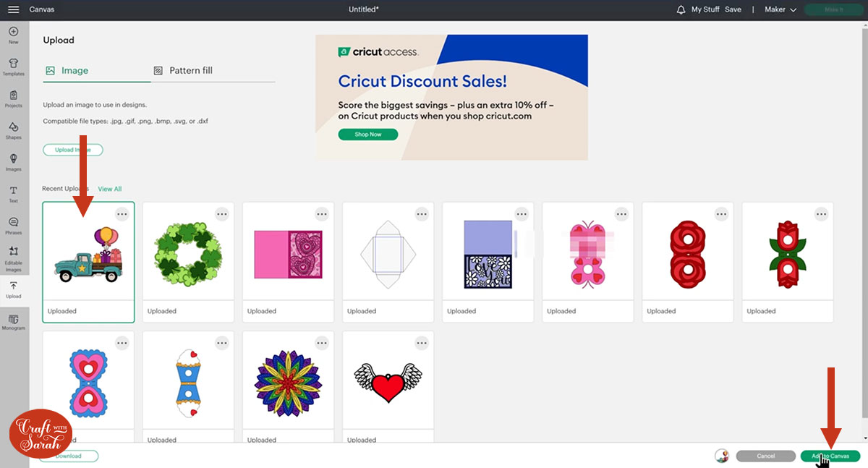Viewport: 868px width, 468px height.
Task: Open options menu on shamrock wreath
Action: tap(222, 214)
